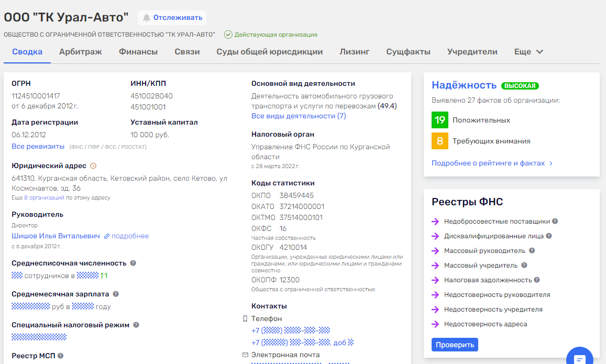The height and width of the screenshot is (364, 606).
Task: Open the Все реквизиты link
Action: click(38, 147)
